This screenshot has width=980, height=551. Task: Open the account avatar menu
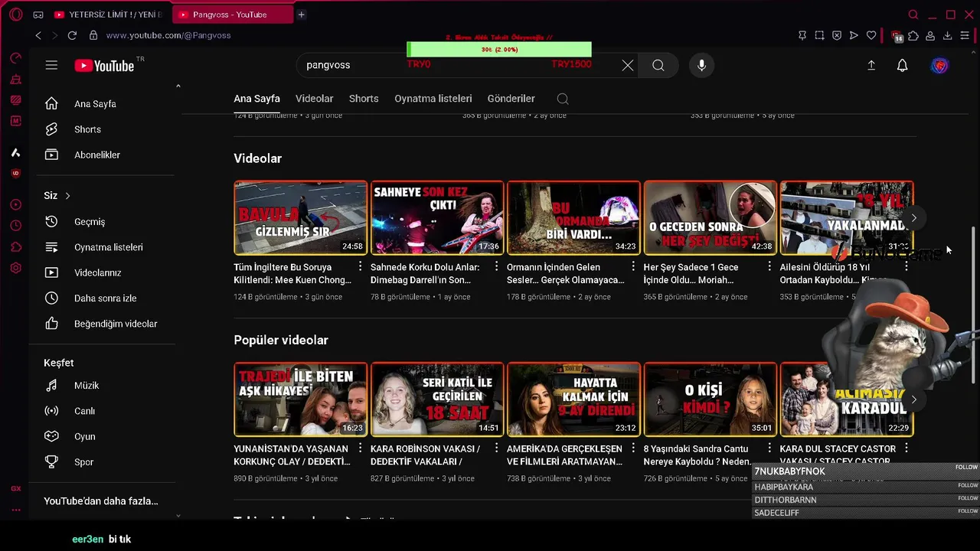940,66
